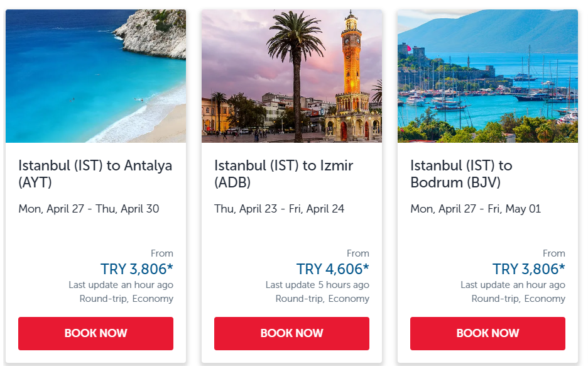Book the Istanbul to Antalya flight

(95, 333)
